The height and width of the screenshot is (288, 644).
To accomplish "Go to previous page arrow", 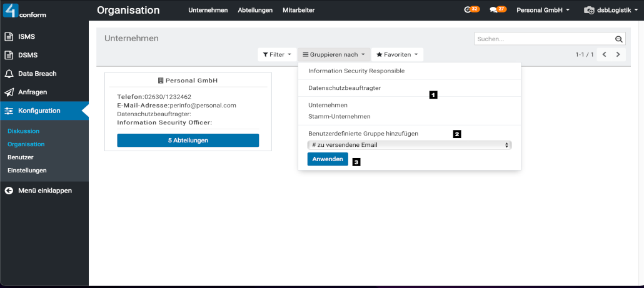I will pyautogui.click(x=605, y=55).
